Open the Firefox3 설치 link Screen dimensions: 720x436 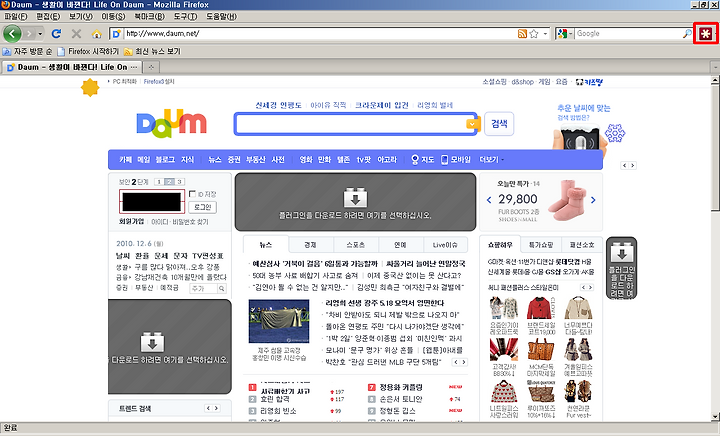click(x=159, y=82)
